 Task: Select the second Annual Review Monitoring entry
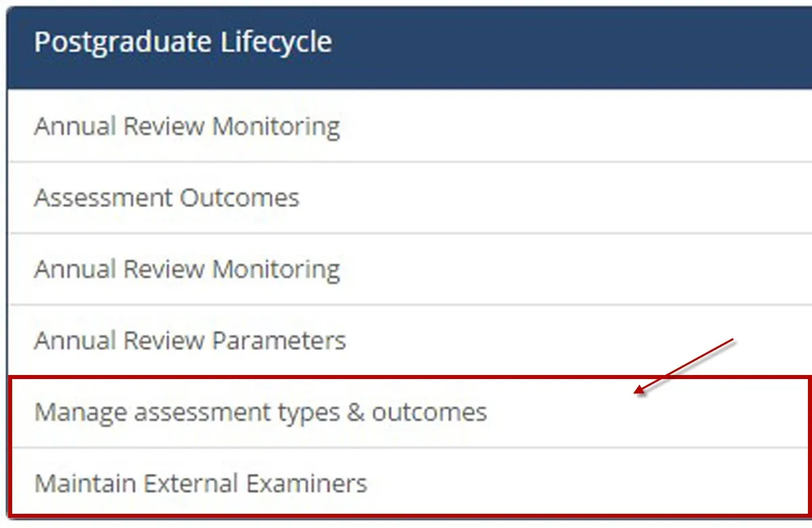click(x=186, y=269)
